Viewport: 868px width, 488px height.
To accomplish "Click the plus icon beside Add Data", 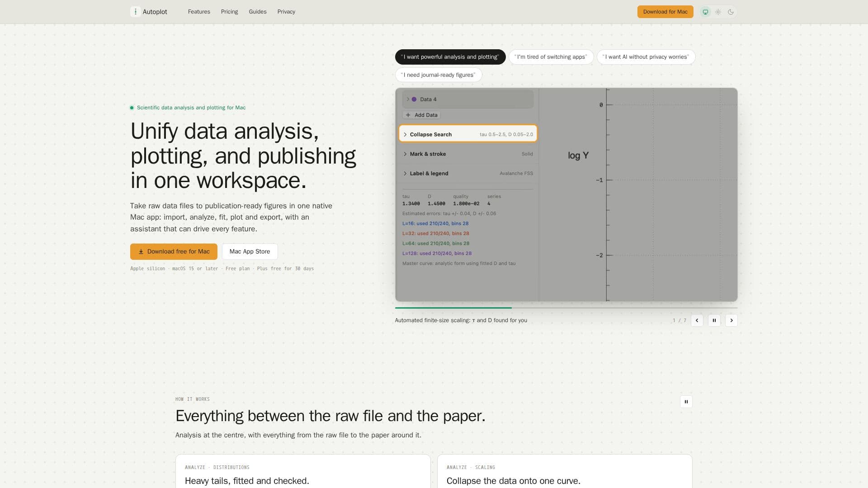I will 408,115.
